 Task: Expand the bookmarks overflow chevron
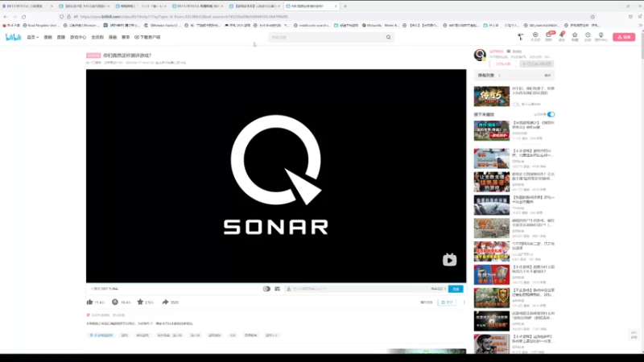[x=640, y=26]
